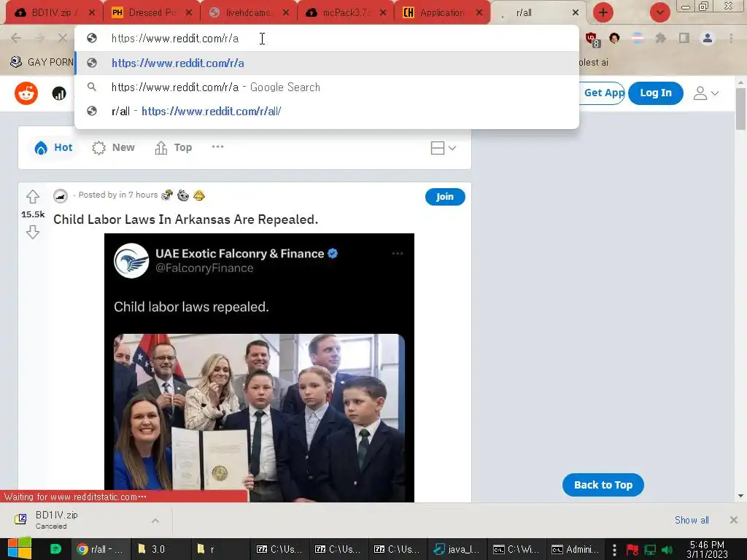Click the Back to Top button

click(x=603, y=485)
